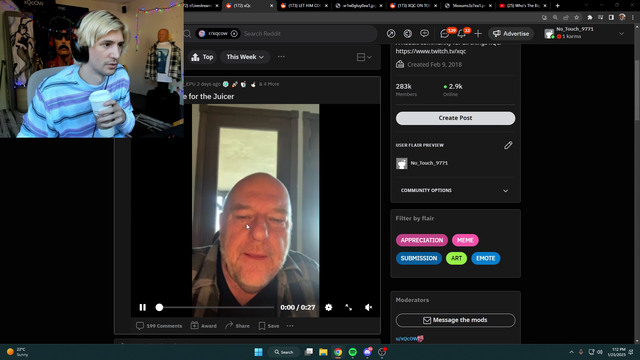Screen dimensions: 640x360
Task: Click the plus icon to create a post
Action: pos(478,33)
